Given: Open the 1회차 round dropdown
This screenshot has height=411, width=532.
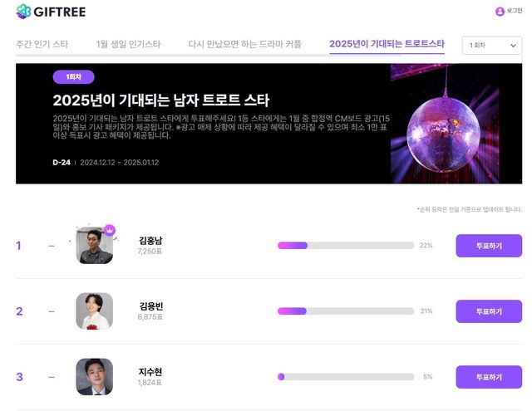Looking at the screenshot, I should [492, 45].
